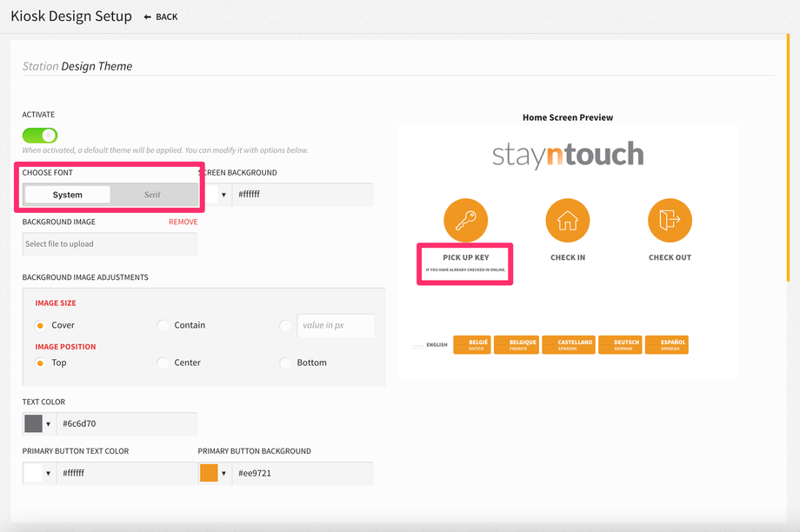Viewport: 800px width, 532px height.
Task: Click the back arrow icon
Action: point(148,17)
